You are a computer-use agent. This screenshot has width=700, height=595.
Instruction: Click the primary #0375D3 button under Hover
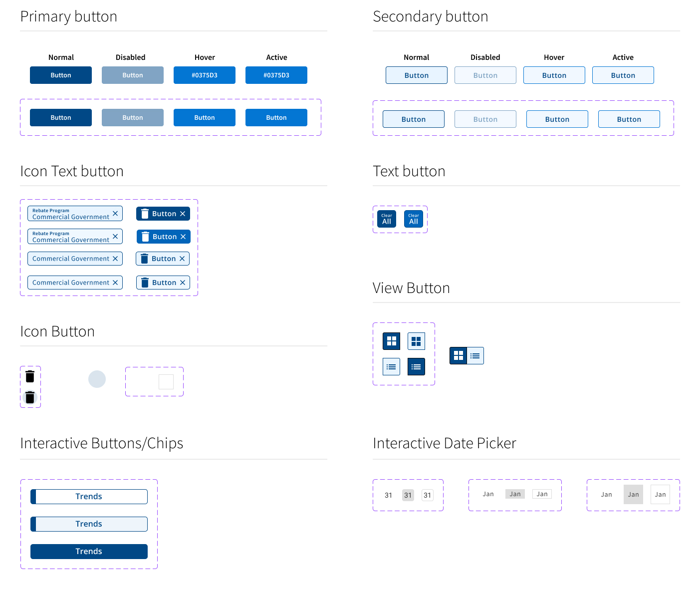pyautogui.click(x=205, y=75)
